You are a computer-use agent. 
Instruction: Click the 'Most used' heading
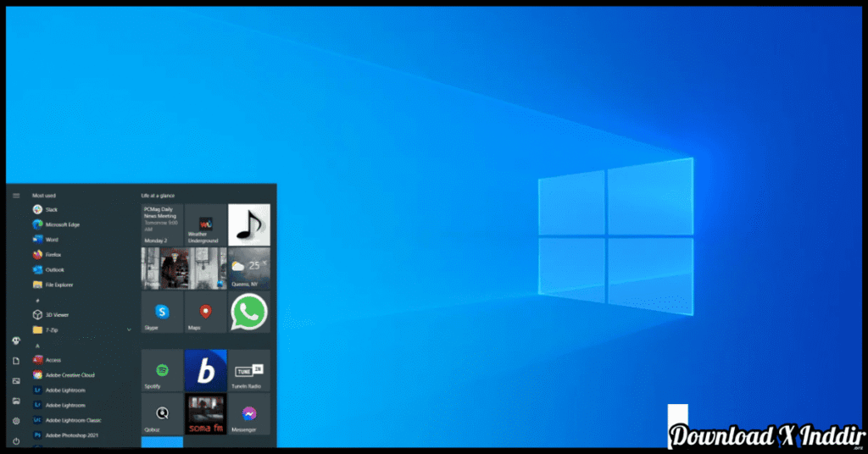pos(44,196)
